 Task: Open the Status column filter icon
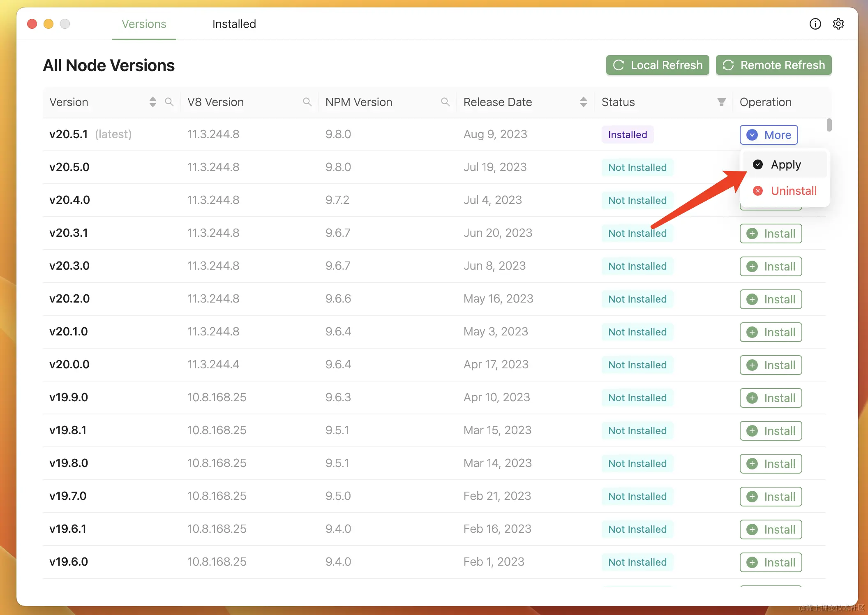click(721, 102)
